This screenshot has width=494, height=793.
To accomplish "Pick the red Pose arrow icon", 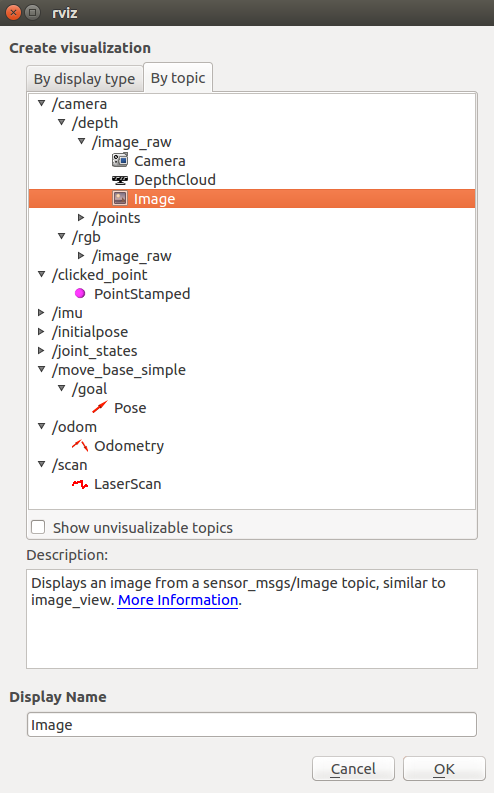I will 100,407.
